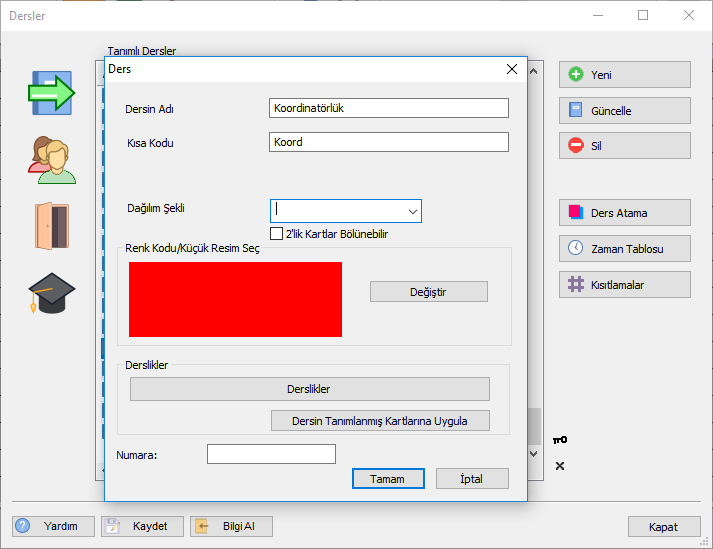
Task: Open Kısıtlamalar
Action: pos(624,285)
